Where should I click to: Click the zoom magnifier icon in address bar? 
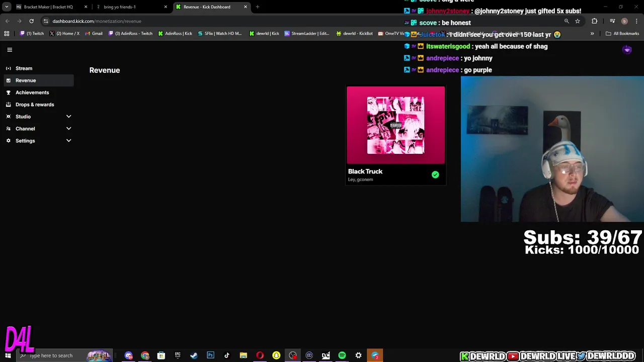[x=567, y=21]
